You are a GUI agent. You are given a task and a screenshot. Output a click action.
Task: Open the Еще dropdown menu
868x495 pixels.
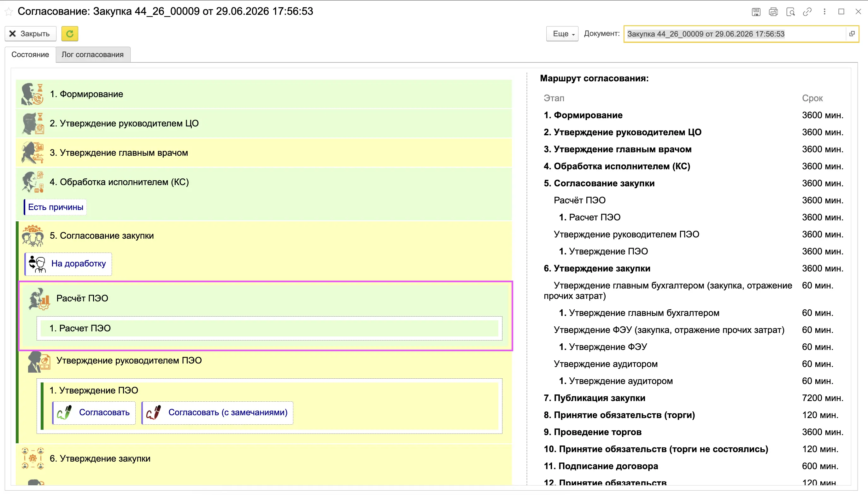click(562, 34)
